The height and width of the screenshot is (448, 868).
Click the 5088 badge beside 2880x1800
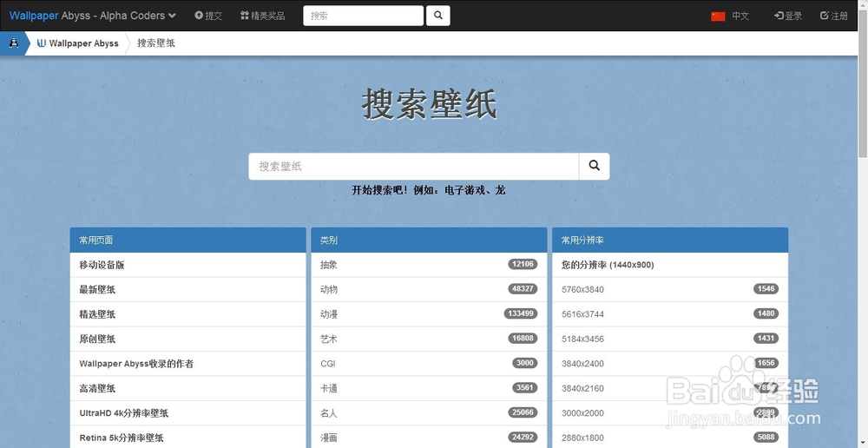766,437
